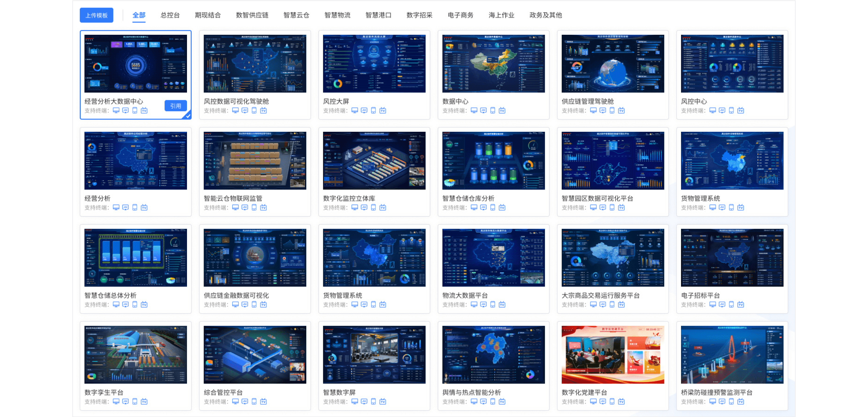Click desktop icon under 智能云仓物联网监管

[235, 207]
